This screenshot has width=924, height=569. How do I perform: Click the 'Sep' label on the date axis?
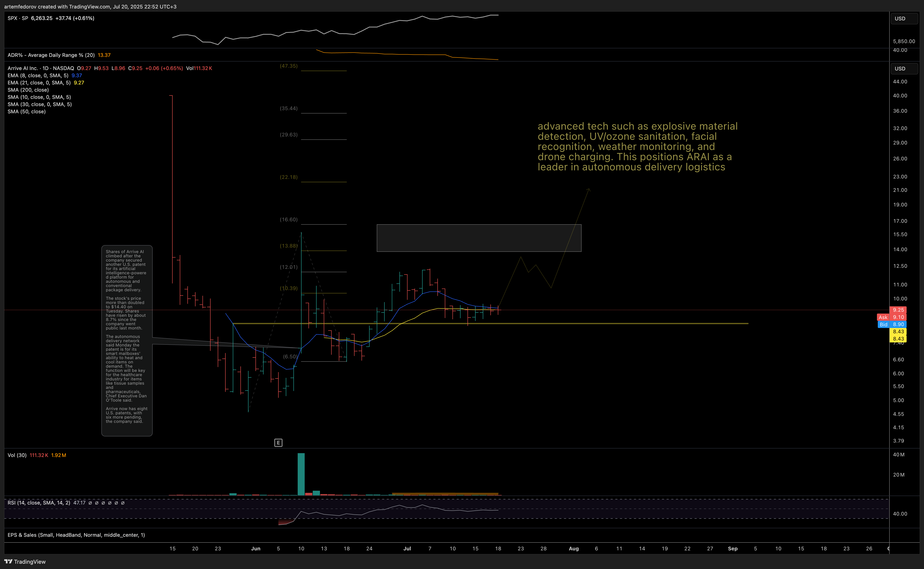coord(733,548)
